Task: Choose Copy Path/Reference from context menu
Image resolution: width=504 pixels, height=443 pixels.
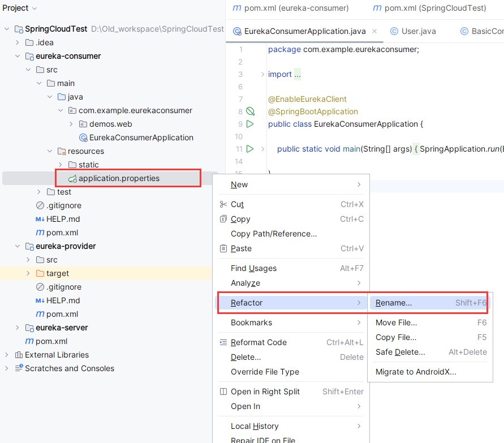Action: 291,234
